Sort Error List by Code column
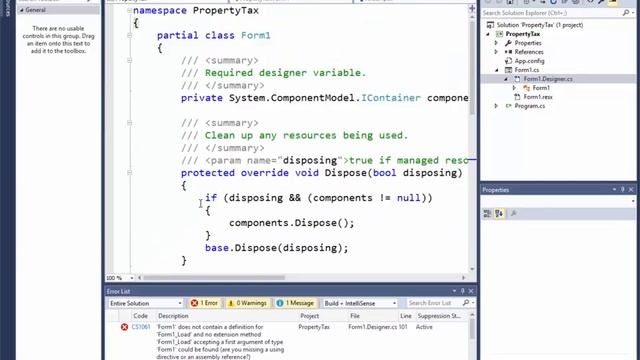640x360 pixels. click(x=140, y=316)
